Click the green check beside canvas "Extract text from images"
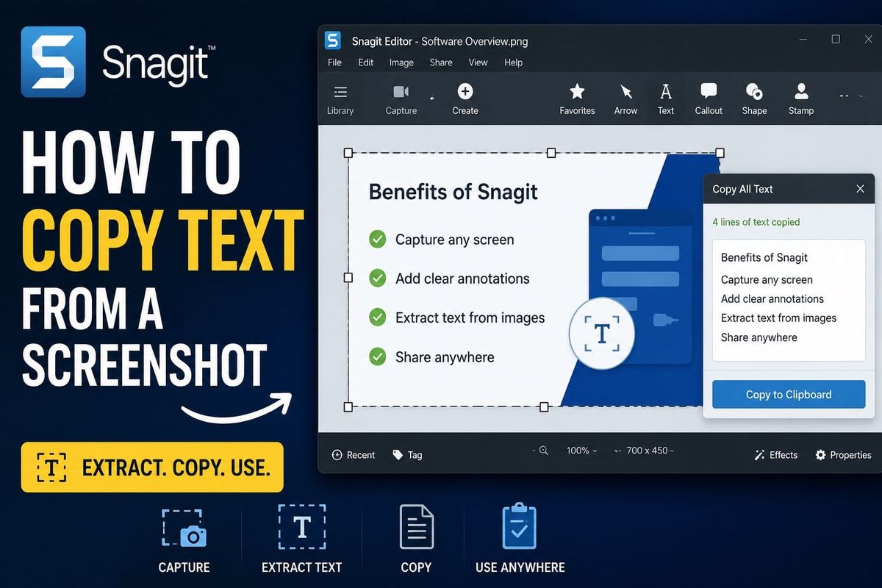The width and height of the screenshot is (882, 588). 377,318
